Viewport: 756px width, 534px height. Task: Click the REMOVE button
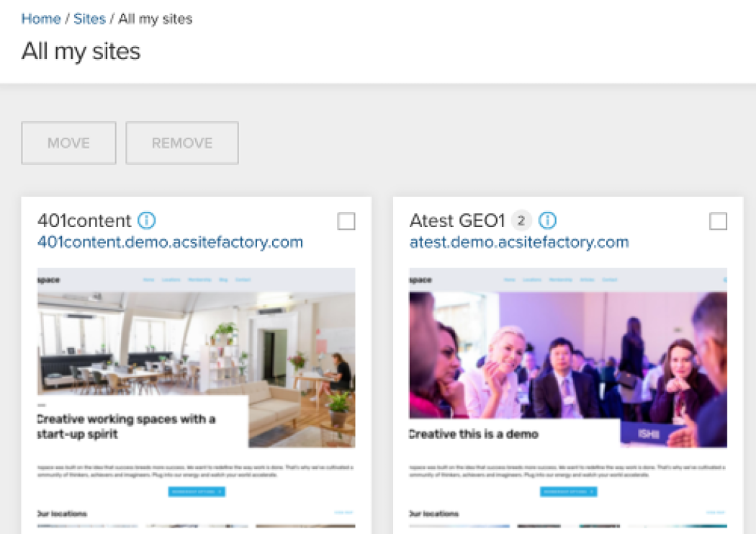pos(181,143)
